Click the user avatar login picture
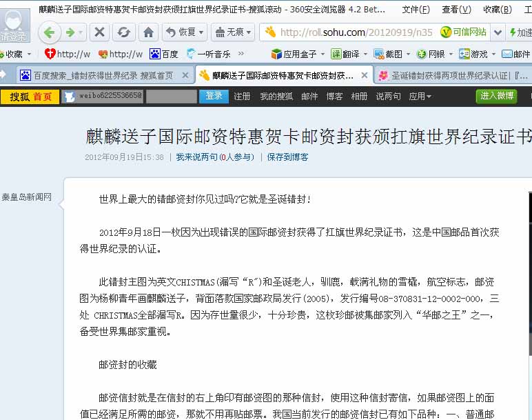 click(x=15, y=26)
